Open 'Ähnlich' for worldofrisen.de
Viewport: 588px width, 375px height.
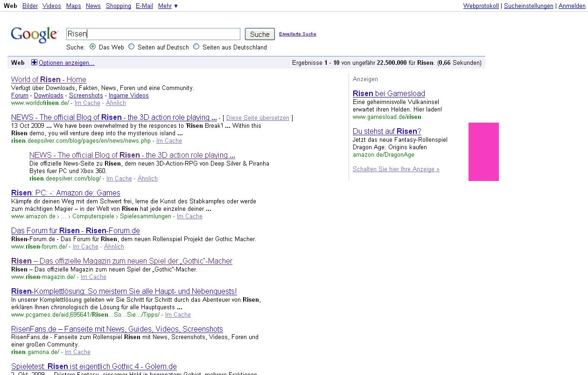(x=116, y=103)
